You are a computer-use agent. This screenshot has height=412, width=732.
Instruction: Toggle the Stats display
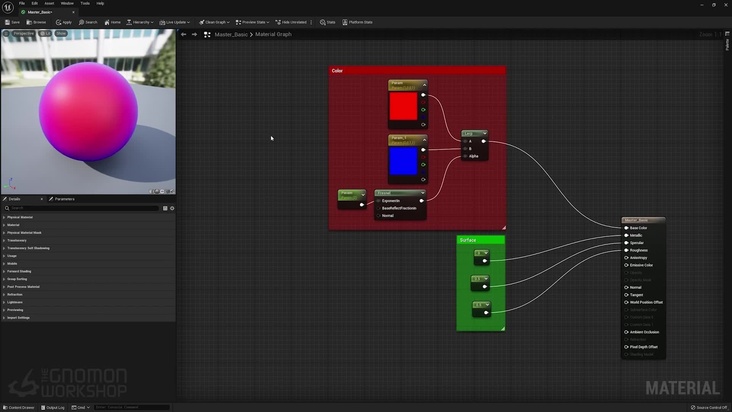click(328, 22)
